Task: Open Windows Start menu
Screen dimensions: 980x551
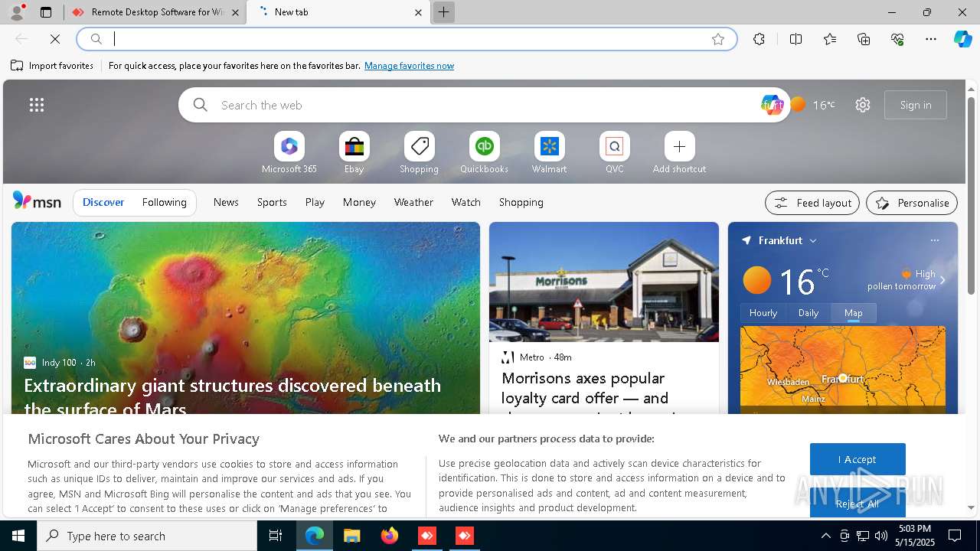Action: tap(18, 536)
